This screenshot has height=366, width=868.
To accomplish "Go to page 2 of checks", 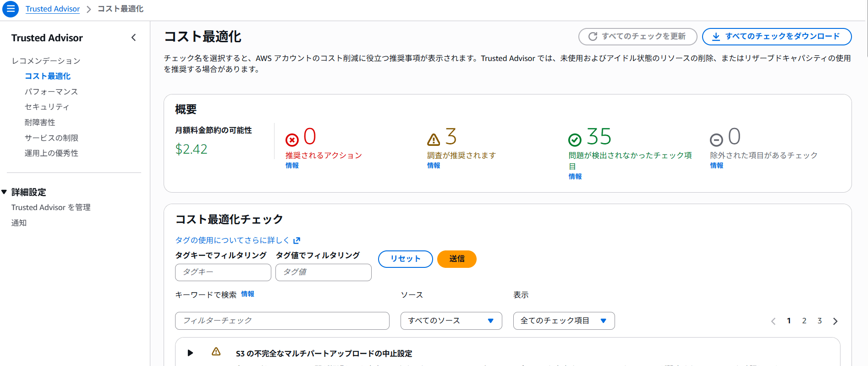I will coord(804,321).
